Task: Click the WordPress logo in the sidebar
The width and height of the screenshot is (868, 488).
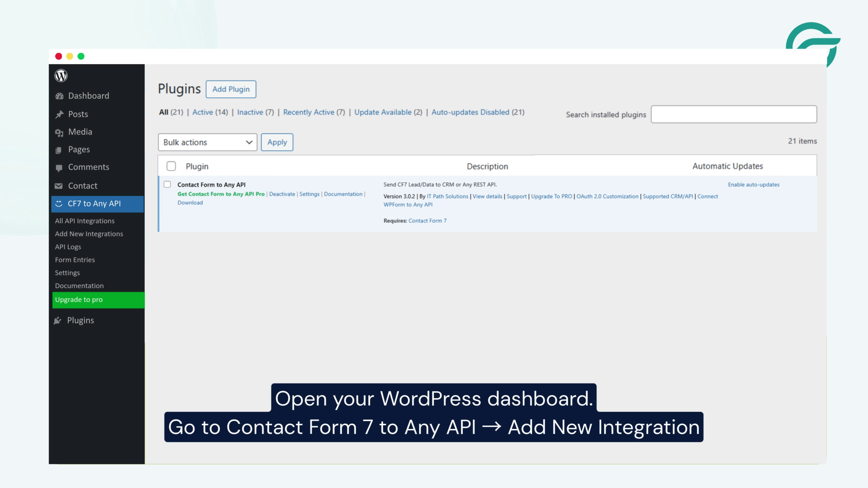Action: coord(61,76)
